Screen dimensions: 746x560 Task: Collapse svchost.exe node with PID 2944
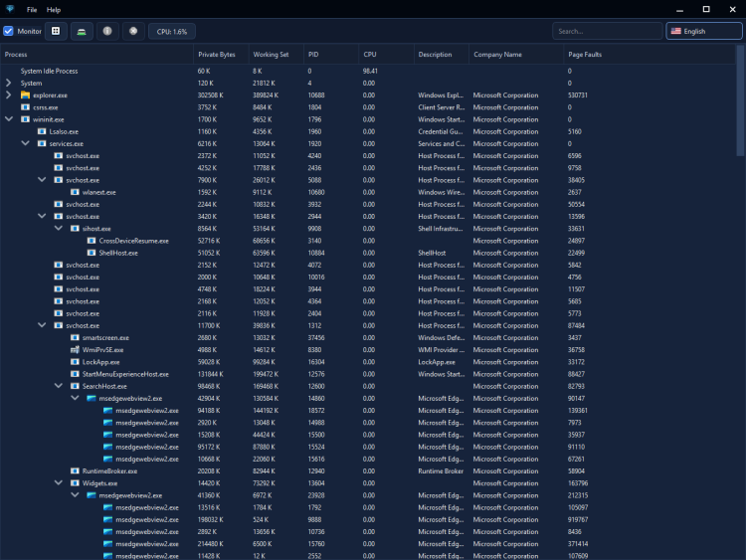click(42, 216)
